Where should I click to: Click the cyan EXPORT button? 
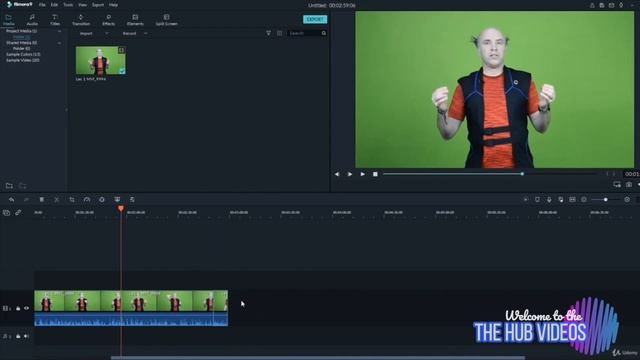(x=315, y=19)
